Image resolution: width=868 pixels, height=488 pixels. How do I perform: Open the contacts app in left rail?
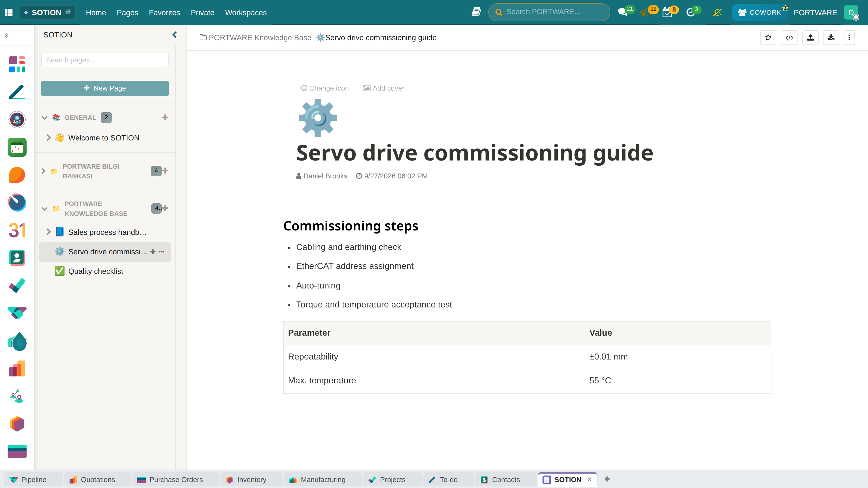click(17, 258)
